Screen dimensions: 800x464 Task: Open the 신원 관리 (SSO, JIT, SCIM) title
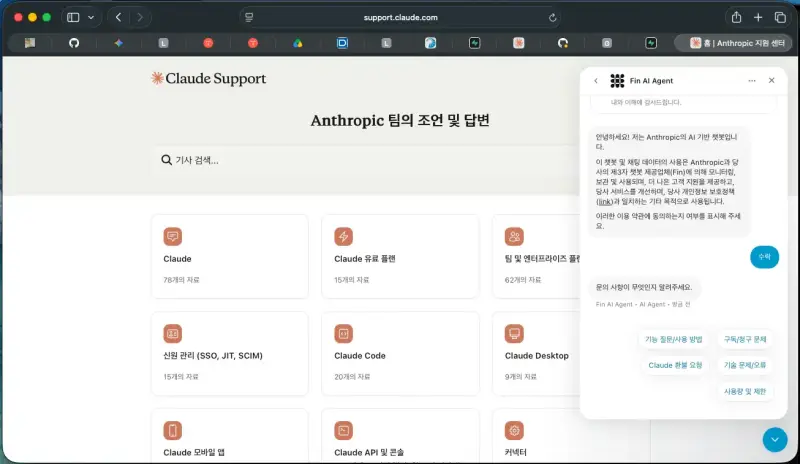click(213, 355)
